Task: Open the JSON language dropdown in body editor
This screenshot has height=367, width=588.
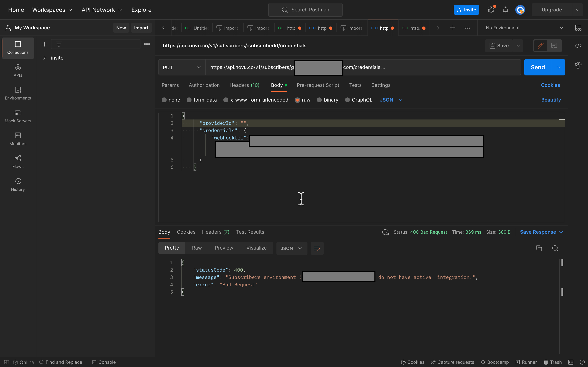Action: click(x=390, y=100)
